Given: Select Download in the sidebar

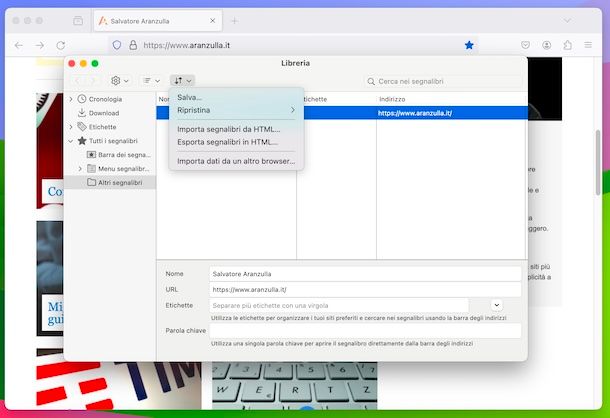Looking at the screenshot, I should pos(104,113).
